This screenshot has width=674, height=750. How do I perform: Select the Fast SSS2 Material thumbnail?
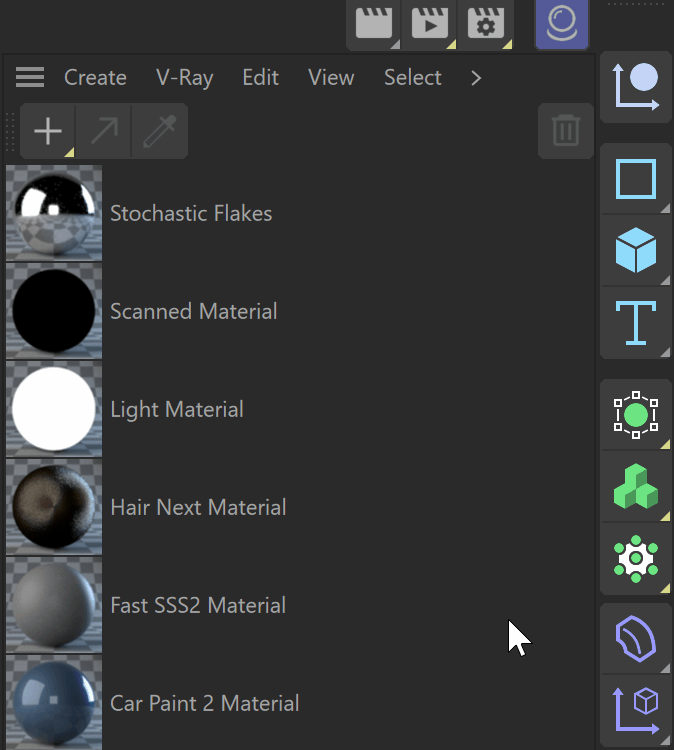pyautogui.click(x=54, y=606)
